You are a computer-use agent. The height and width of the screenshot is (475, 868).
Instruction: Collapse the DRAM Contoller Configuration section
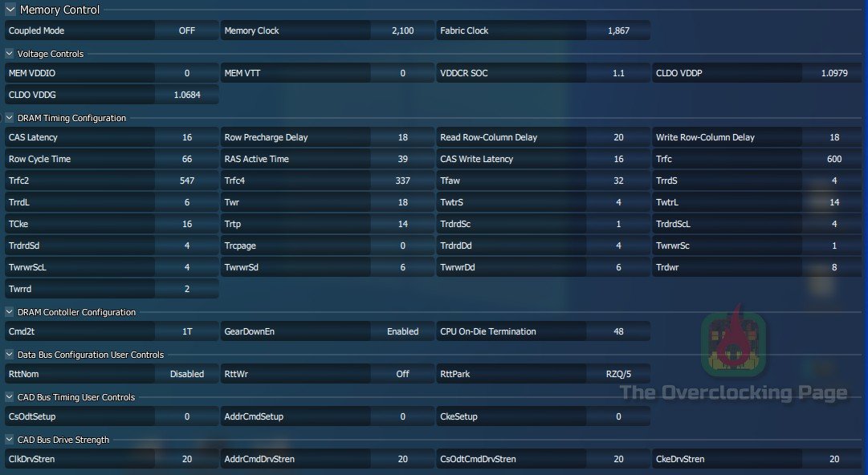point(10,312)
